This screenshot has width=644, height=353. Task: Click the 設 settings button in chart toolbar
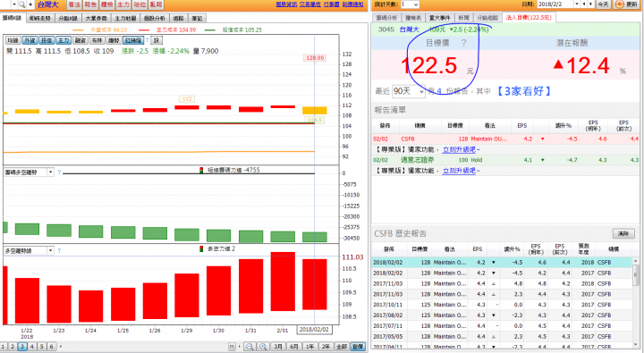[x=156, y=40]
